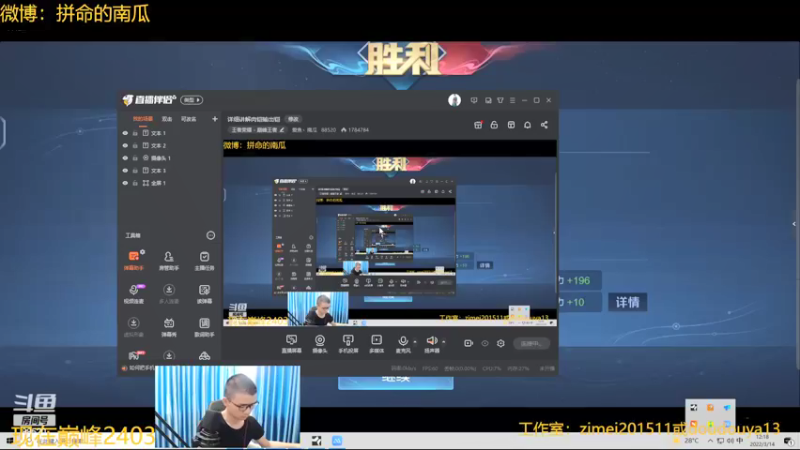This screenshot has width=800, height=450.
Task: Click the 麦克风 microphone icon
Action: (403, 341)
